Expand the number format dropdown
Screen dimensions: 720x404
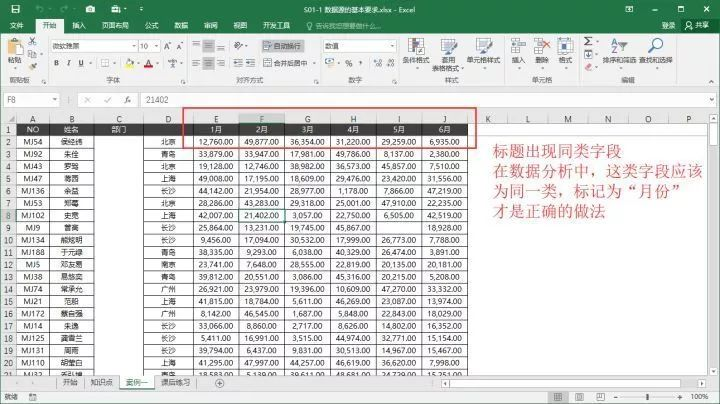(x=392, y=46)
